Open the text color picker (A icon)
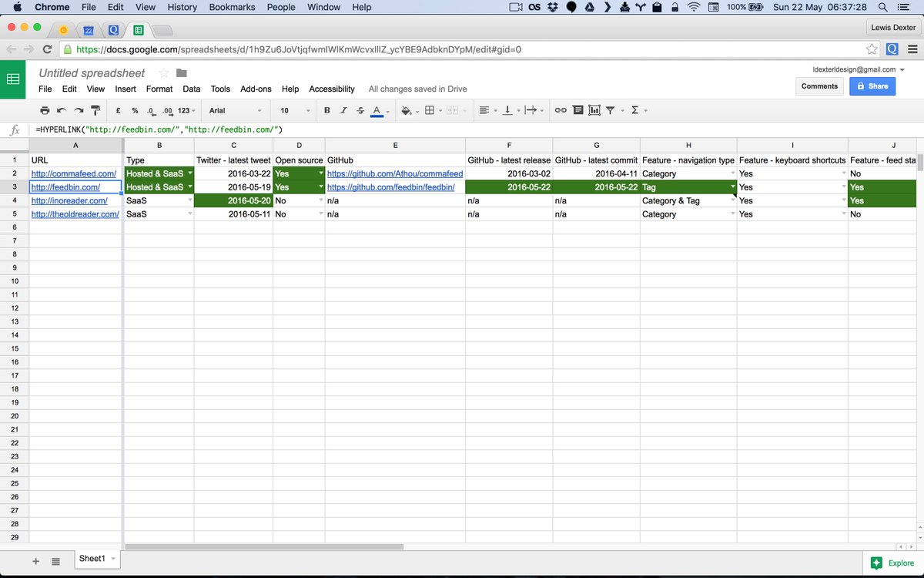Viewport: 924px width, 578px height. 377,110
